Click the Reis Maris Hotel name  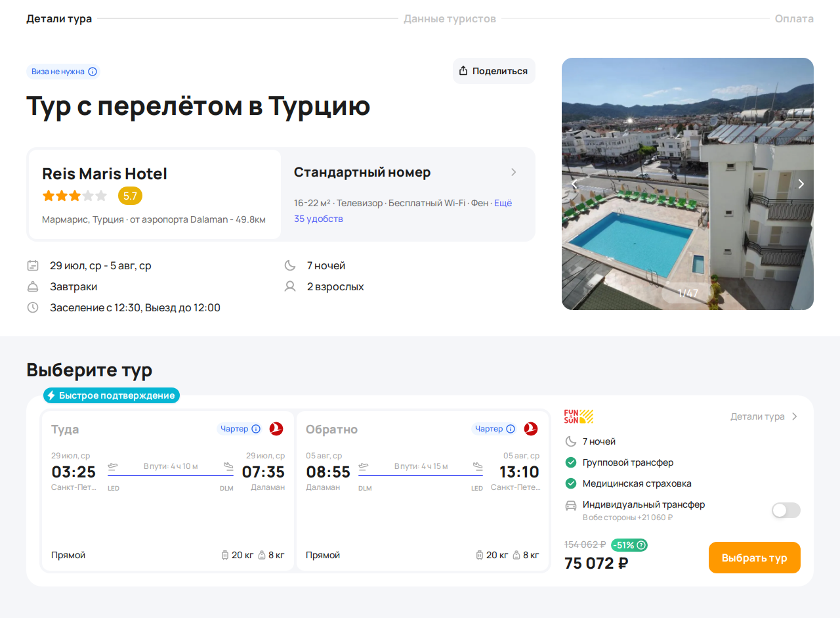pos(105,174)
